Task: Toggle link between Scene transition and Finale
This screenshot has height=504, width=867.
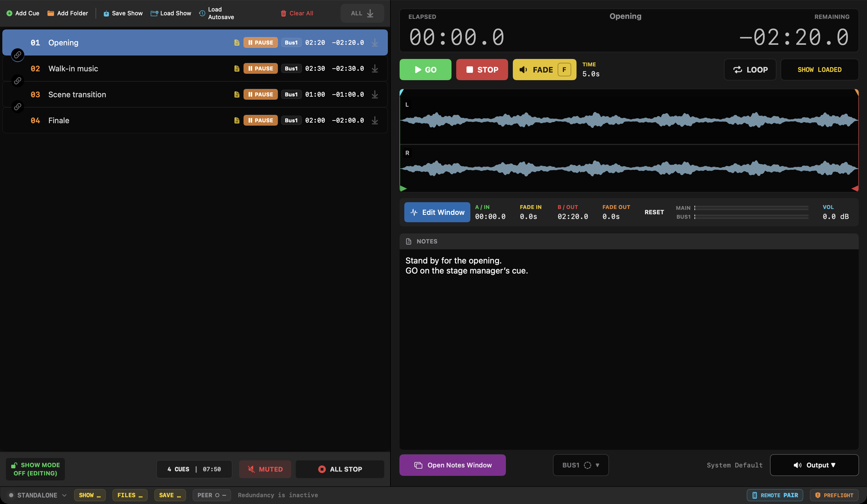Action: point(18,107)
